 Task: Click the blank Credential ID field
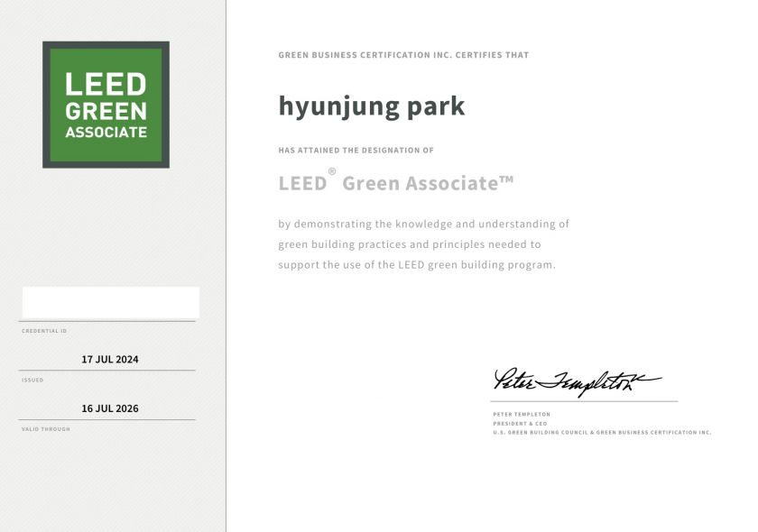tap(110, 302)
